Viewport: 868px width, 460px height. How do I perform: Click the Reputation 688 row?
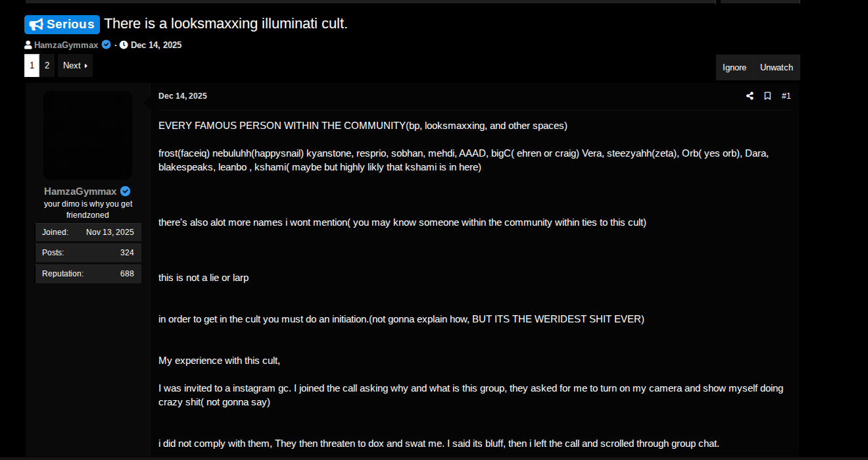point(88,274)
